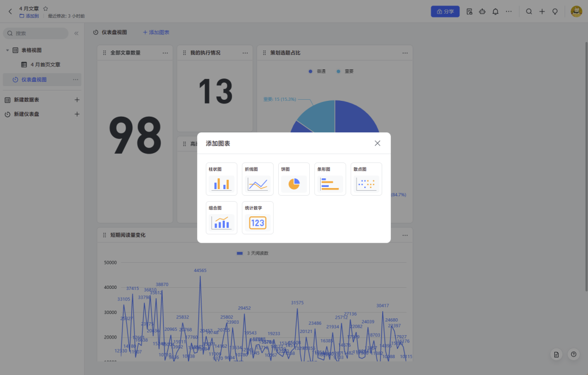Grab the drag handle of 策划选题占比

265,53
